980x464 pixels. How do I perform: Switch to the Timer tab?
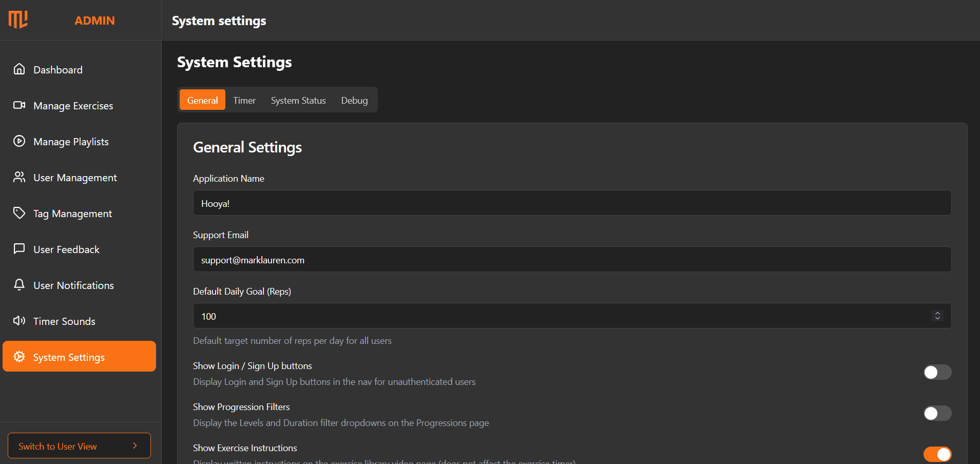click(244, 100)
